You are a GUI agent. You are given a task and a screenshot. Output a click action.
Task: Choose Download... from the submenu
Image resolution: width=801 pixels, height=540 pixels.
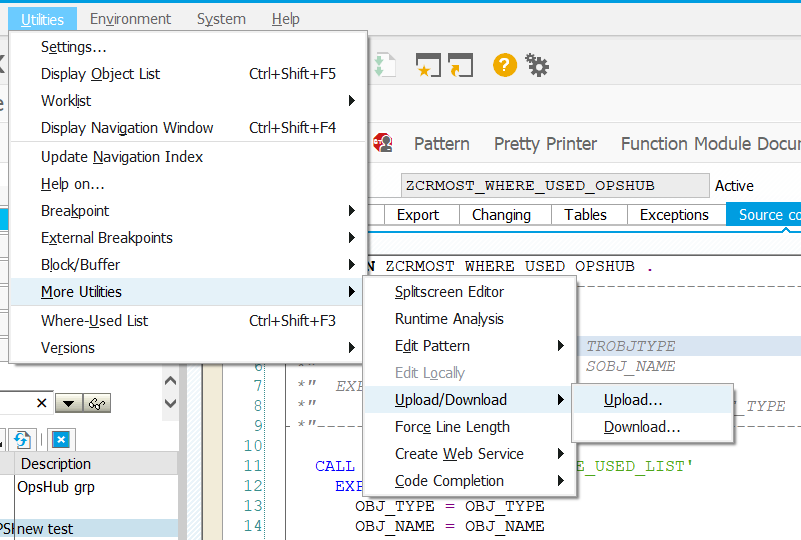pos(641,427)
